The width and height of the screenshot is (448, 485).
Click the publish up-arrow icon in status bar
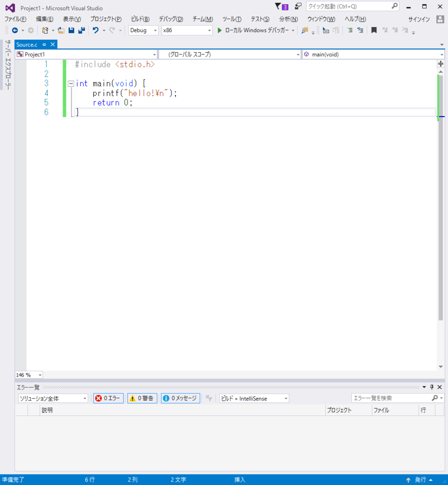click(408, 480)
